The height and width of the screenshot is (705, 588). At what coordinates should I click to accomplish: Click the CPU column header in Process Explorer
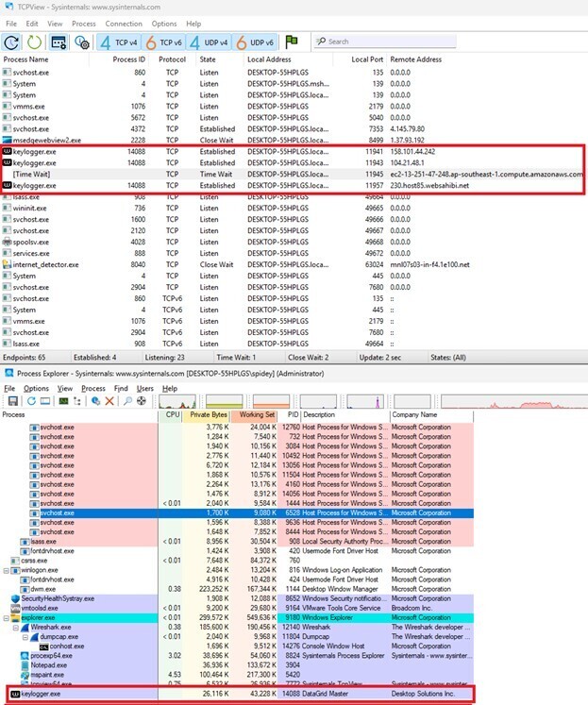(x=171, y=415)
